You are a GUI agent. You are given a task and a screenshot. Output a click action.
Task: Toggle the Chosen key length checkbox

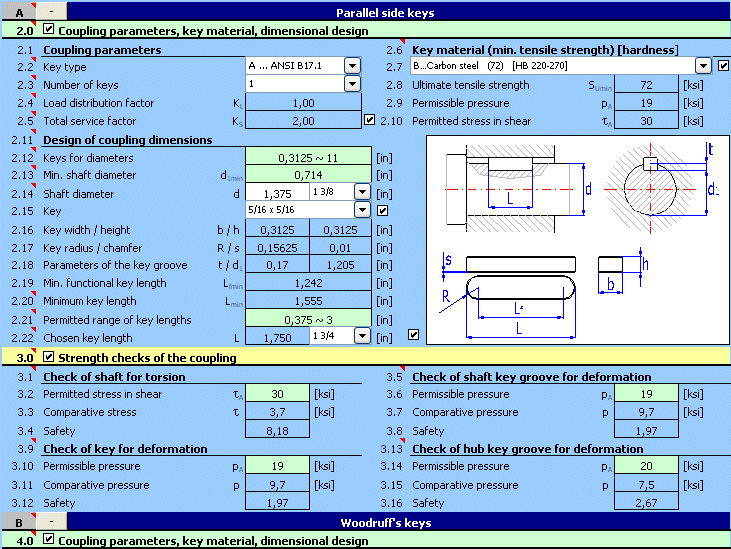coord(414,335)
